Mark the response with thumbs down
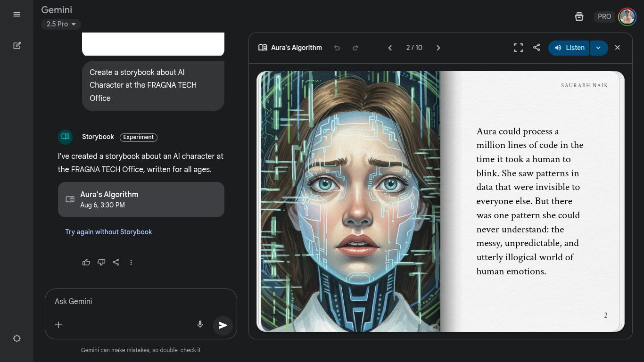 coord(101,262)
